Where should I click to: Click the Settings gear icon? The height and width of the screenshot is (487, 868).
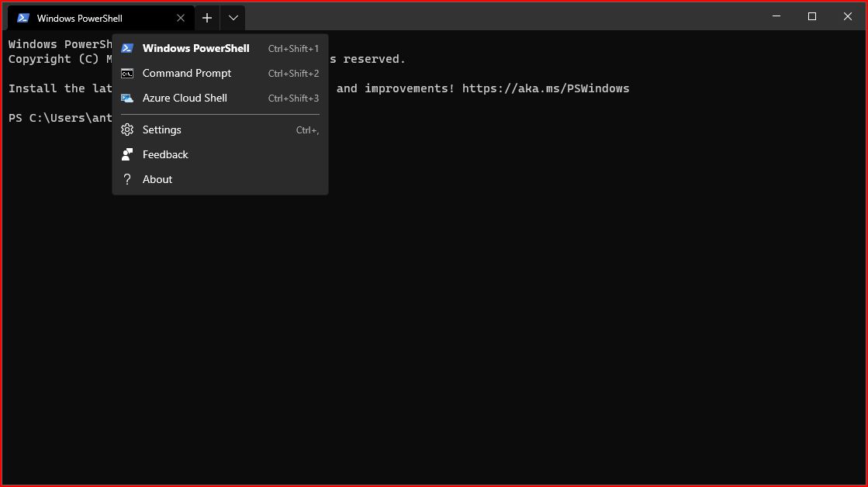[x=127, y=130]
